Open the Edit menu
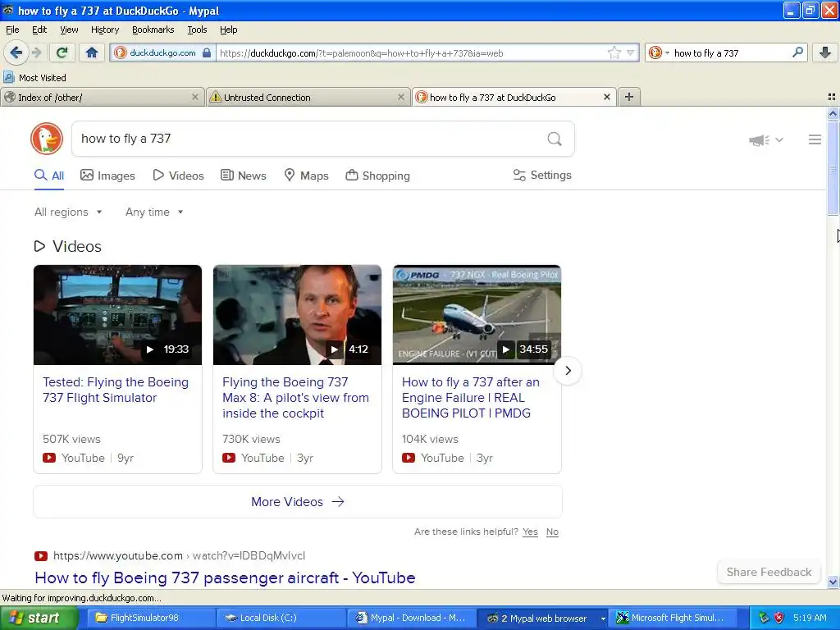The image size is (840, 630). 39,30
